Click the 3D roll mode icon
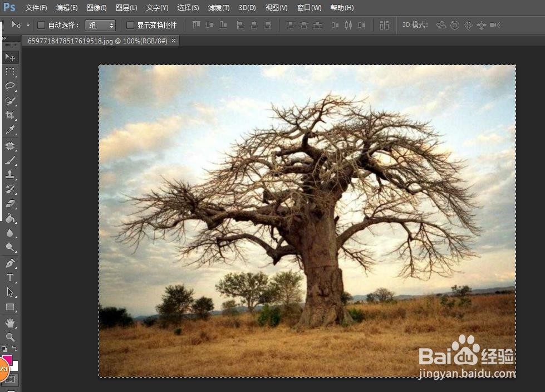The width and height of the screenshot is (545, 392). click(x=454, y=25)
